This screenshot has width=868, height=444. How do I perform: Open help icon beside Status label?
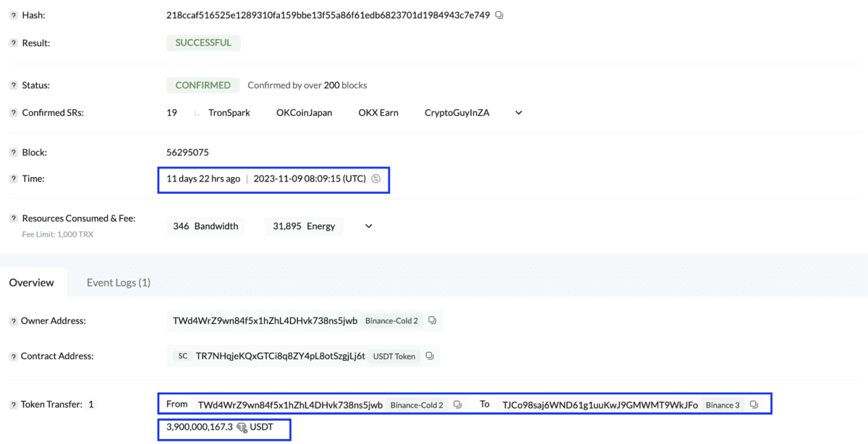(13, 85)
